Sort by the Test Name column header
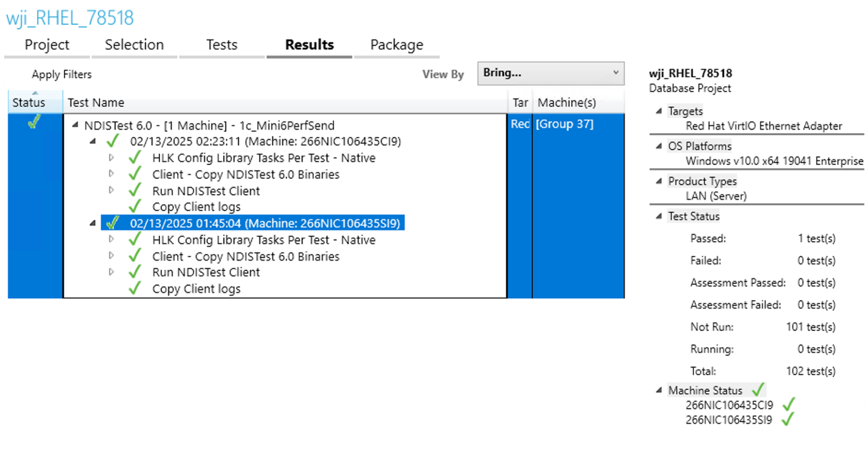 [x=96, y=103]
